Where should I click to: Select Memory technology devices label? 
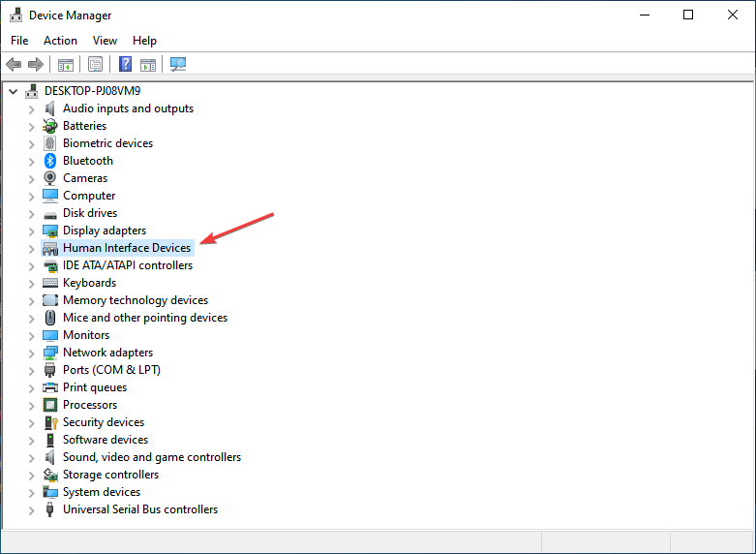136,300
